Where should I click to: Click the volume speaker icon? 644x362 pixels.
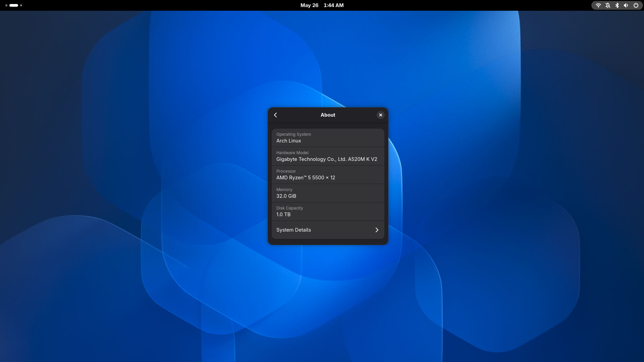pos(626,5)
